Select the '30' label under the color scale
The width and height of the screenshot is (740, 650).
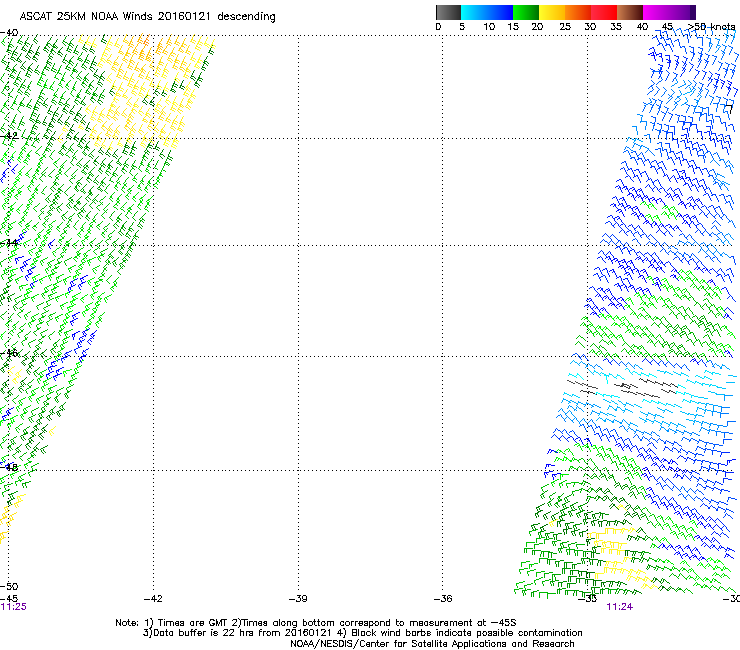click(590, 27)
